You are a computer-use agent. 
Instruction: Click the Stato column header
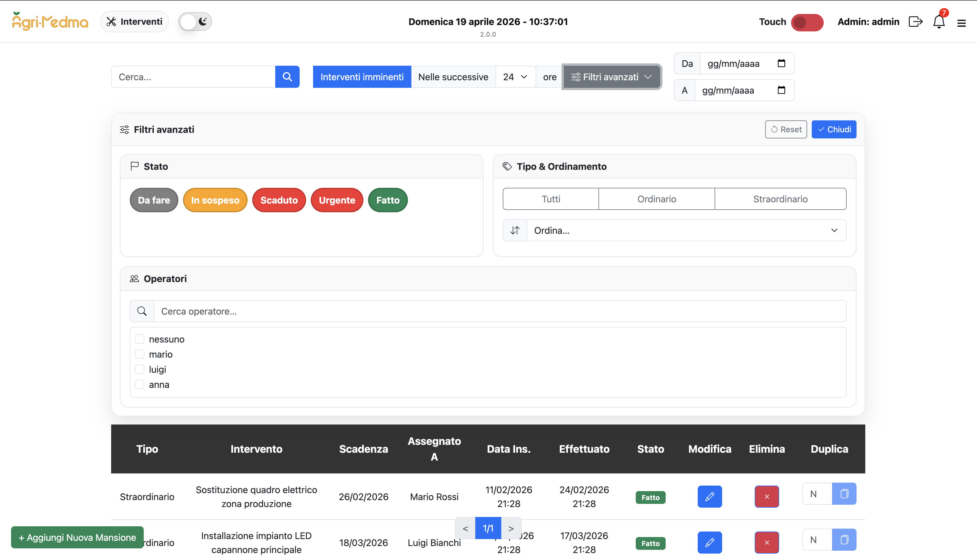click(650, 449)
